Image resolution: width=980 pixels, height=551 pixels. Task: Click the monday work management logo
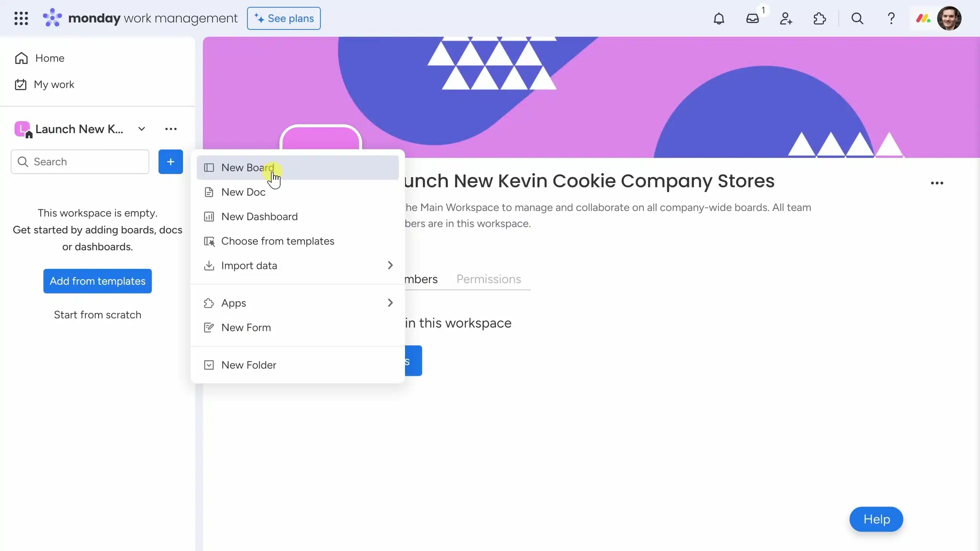pos(140,18)
